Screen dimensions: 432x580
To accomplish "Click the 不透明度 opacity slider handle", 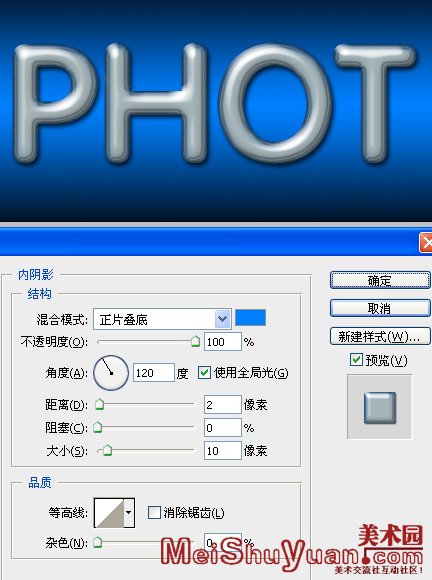I will 195,341.
